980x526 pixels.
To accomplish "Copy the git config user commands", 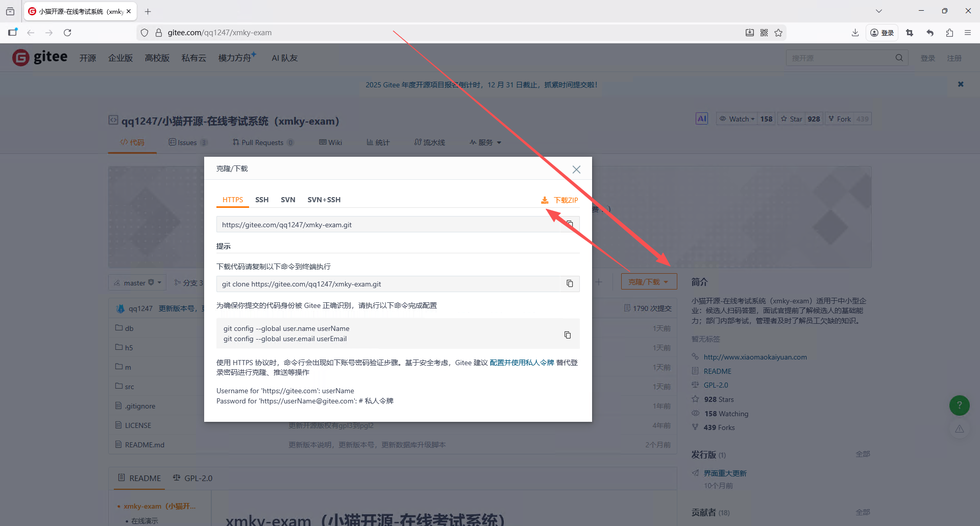I will point(567,334).
